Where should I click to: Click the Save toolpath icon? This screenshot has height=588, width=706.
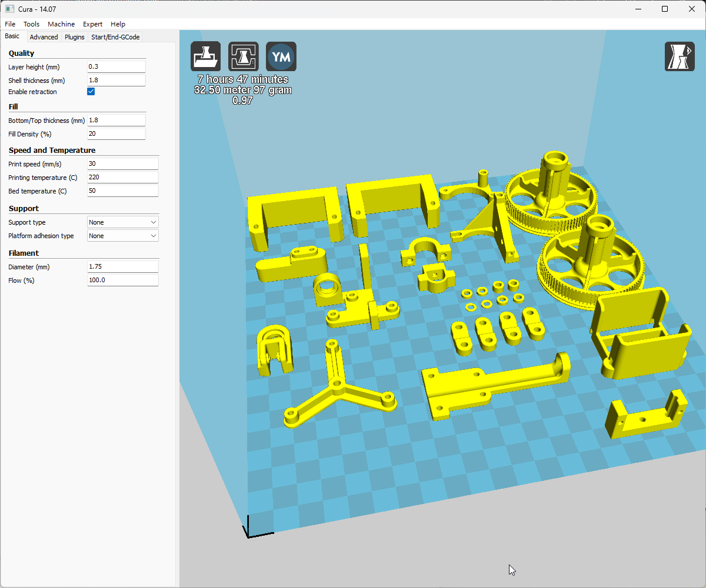click(x=244, y=56)
